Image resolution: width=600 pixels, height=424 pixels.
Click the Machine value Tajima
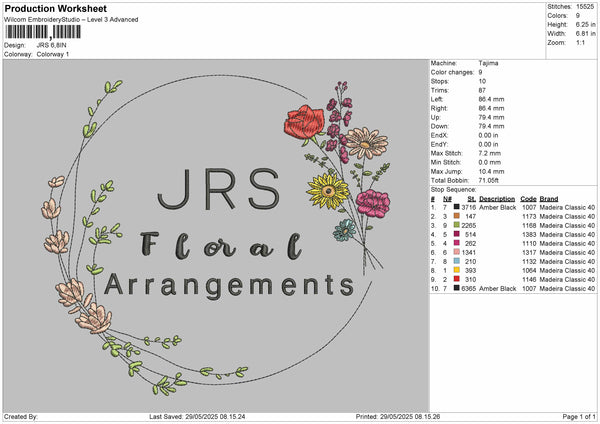point(490,62)
